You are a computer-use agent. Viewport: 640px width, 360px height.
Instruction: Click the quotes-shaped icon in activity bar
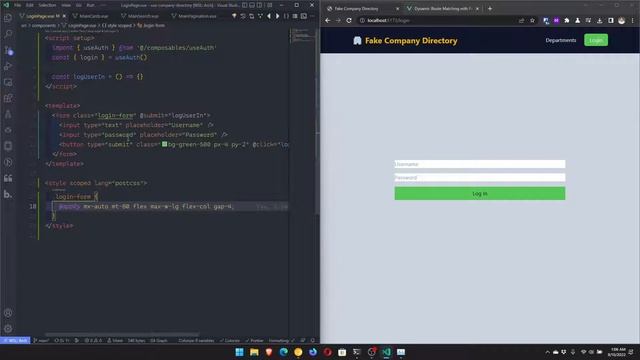tap(8, 178)
